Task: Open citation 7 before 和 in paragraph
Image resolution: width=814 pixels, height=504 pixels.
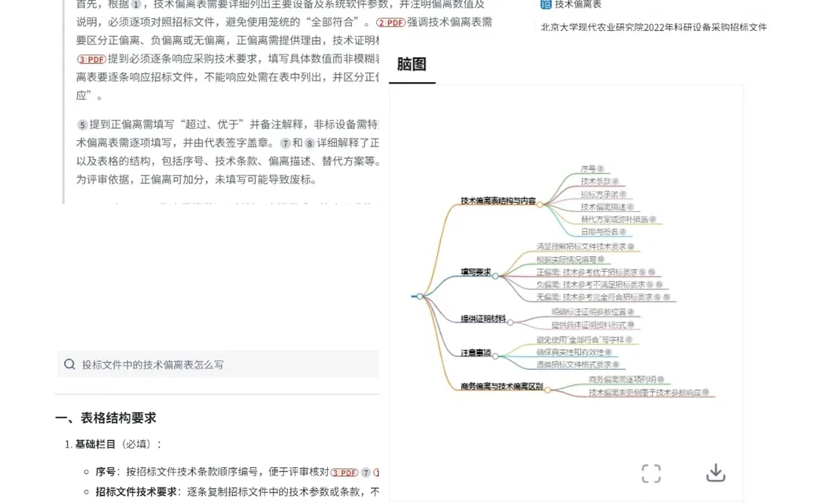Action: point(285,142)
